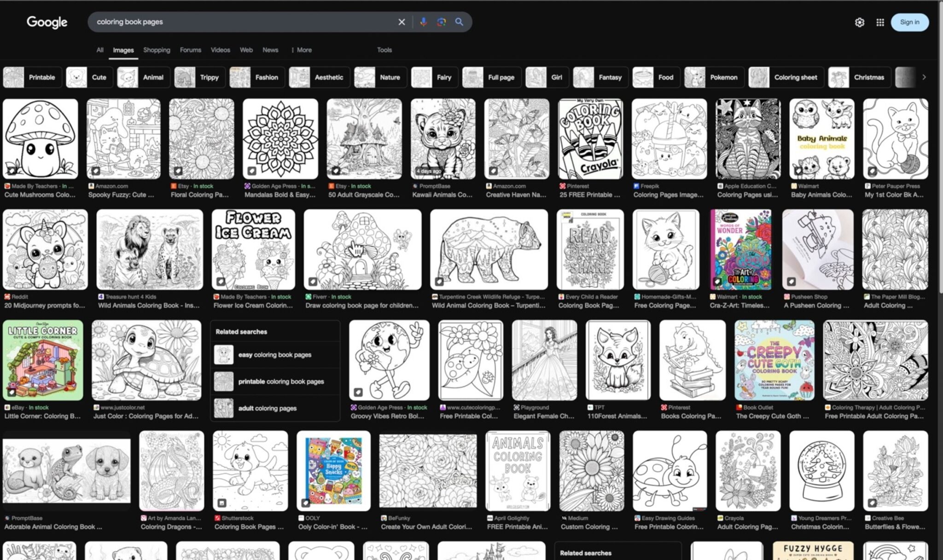The width and height of the screenshot is (943, 560).
Task: Switch to the Videos tab
Action: point(220,50)
